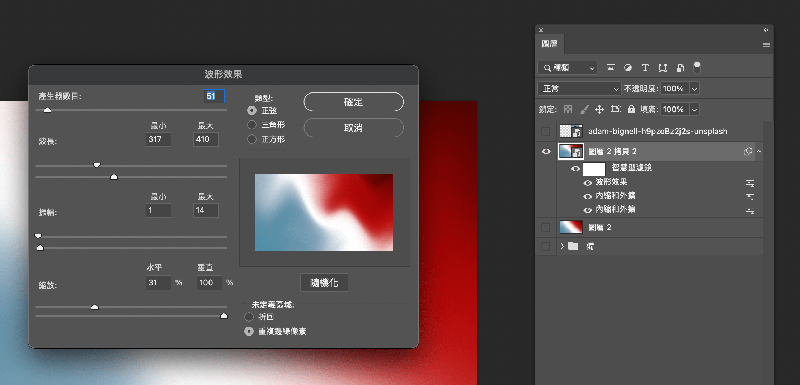This screenshot has height=385, width=800.
Task: Click amplitude maximum field 14
Action: click(x=206, y=210)
